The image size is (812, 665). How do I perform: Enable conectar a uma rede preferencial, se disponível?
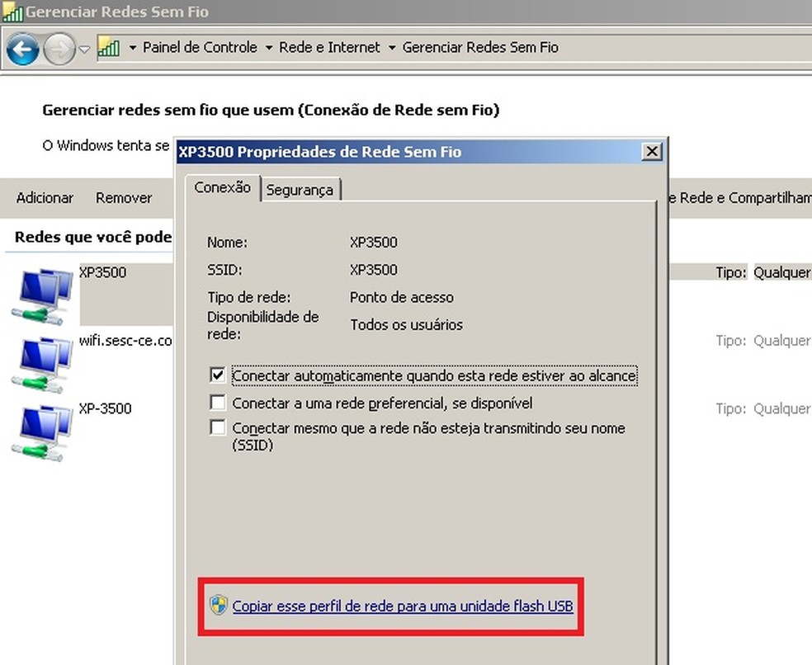(x=217, y=403)
